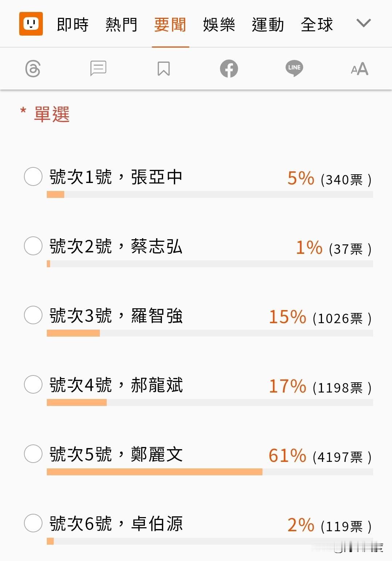The height and width of the screenshot is (561, 392).
Task: Share the article via LINE
Action: (294, 68)
